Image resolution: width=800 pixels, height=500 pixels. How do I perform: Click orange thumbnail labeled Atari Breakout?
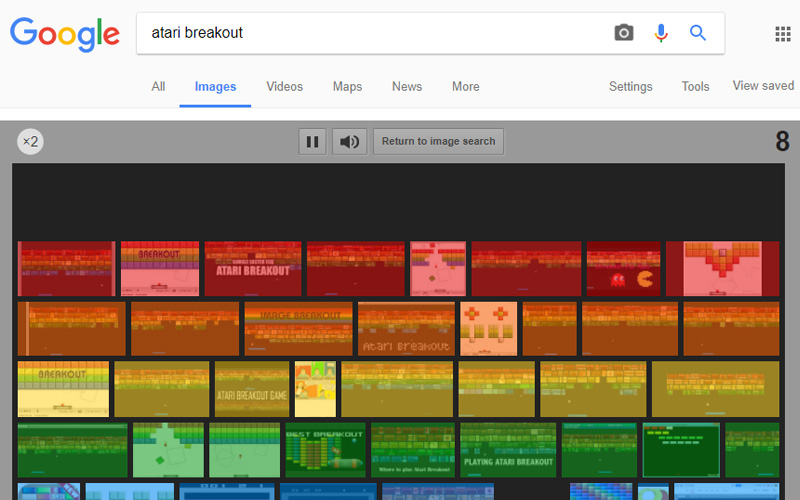click(407, 329)
